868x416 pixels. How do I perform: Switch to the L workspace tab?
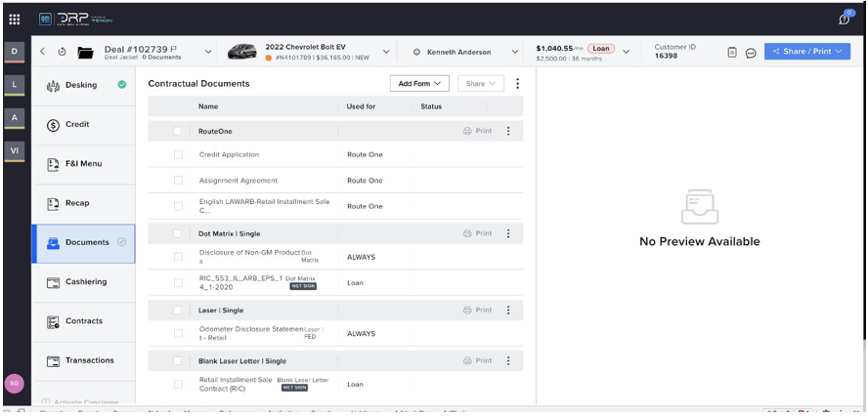coord(15,85)
